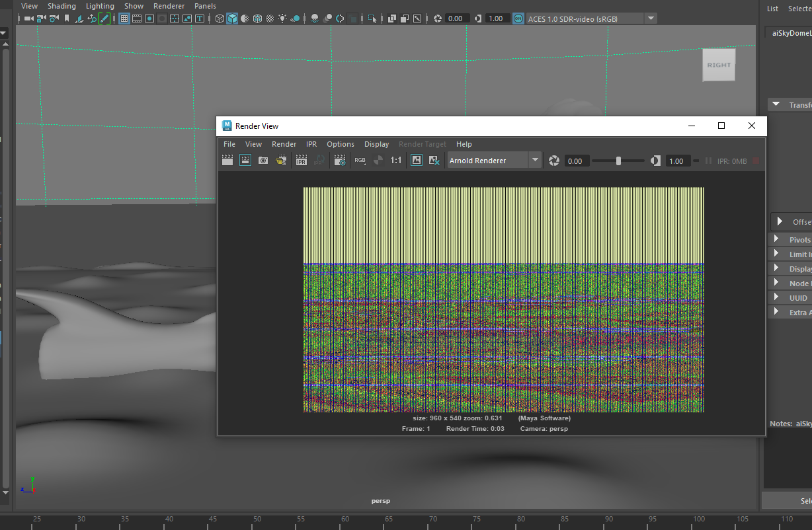Click the Select Camera icon in viewport toolbar
Screen dimensions: 812x530
(x=28, y=19)
